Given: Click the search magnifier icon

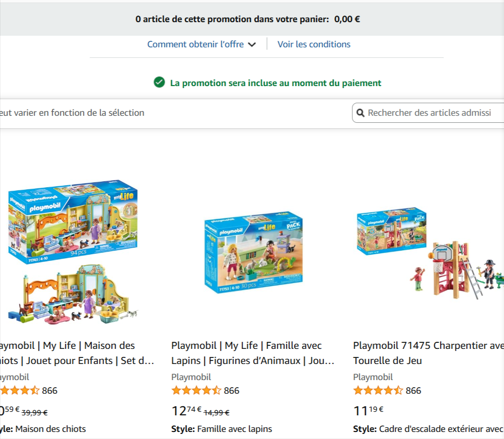Looking at the screenshot, I should click(x=361, y=113).
